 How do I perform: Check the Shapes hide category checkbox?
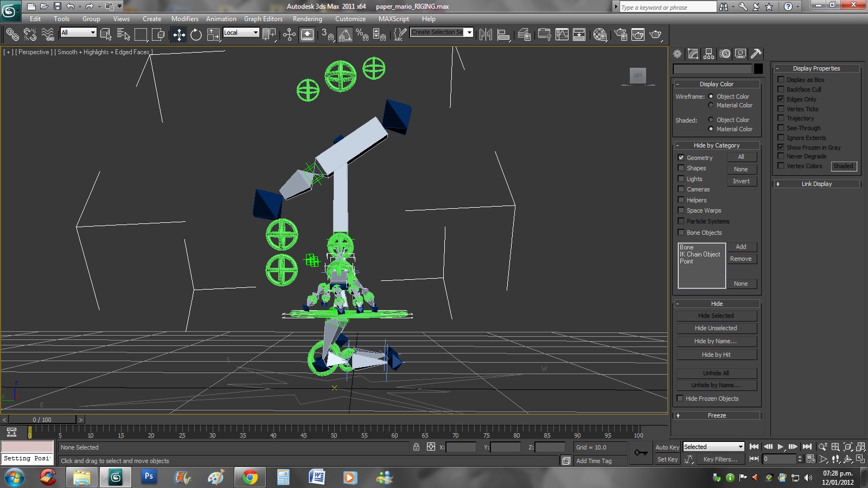(681, 168)
